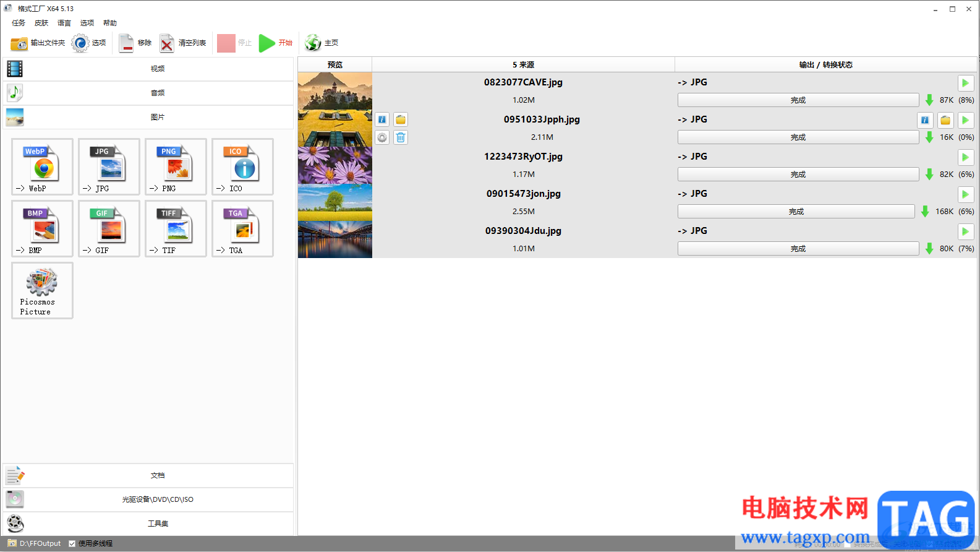Select the ICO conversion format

tap(242, 166)
